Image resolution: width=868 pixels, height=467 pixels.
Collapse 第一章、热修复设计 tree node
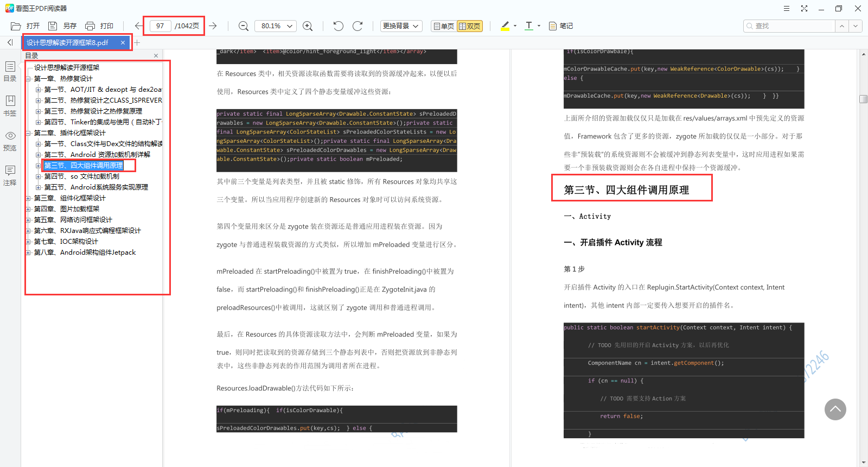coord(28,79)
